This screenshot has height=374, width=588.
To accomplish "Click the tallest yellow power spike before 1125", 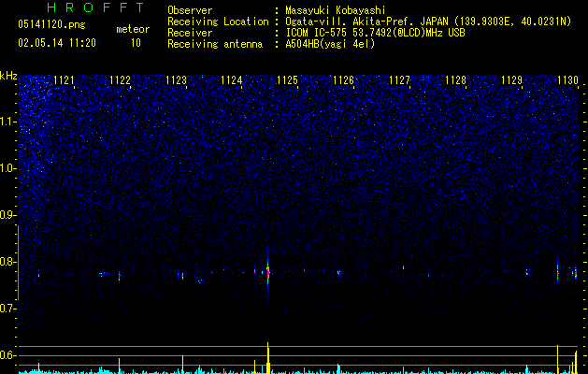I will (x=268, y=357).
